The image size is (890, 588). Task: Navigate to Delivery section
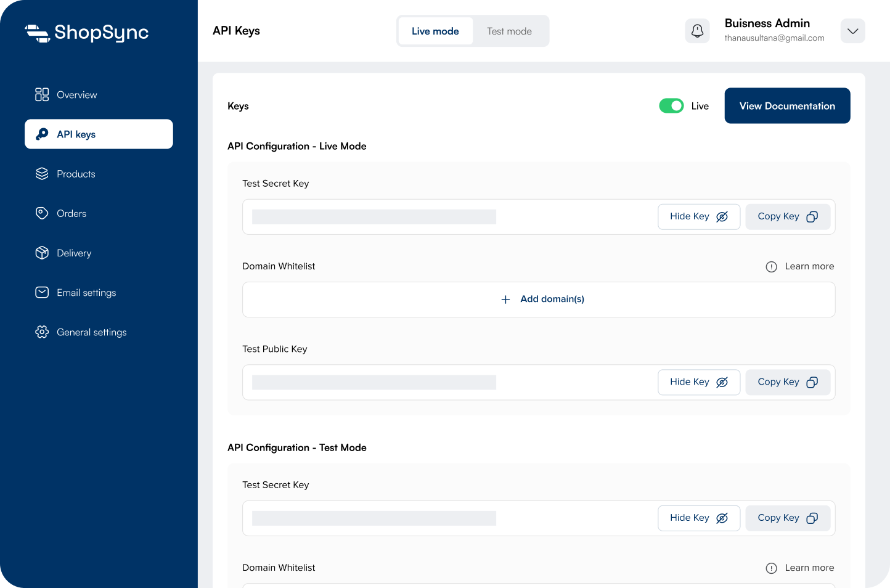click(x=99, y=253)
